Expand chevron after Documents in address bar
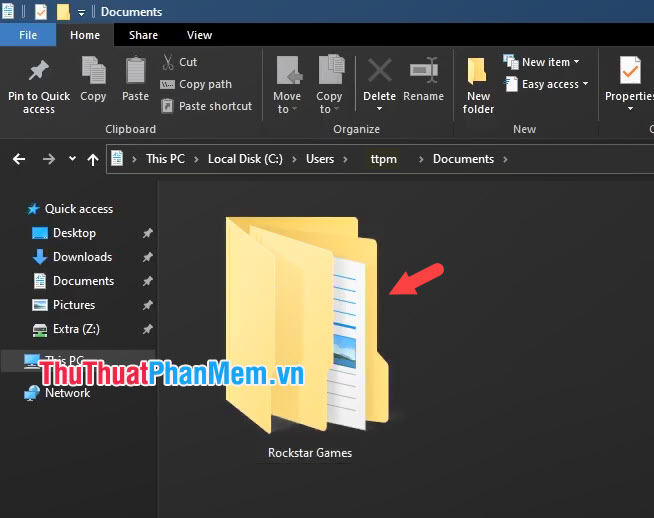 click(x=505, y=159)
